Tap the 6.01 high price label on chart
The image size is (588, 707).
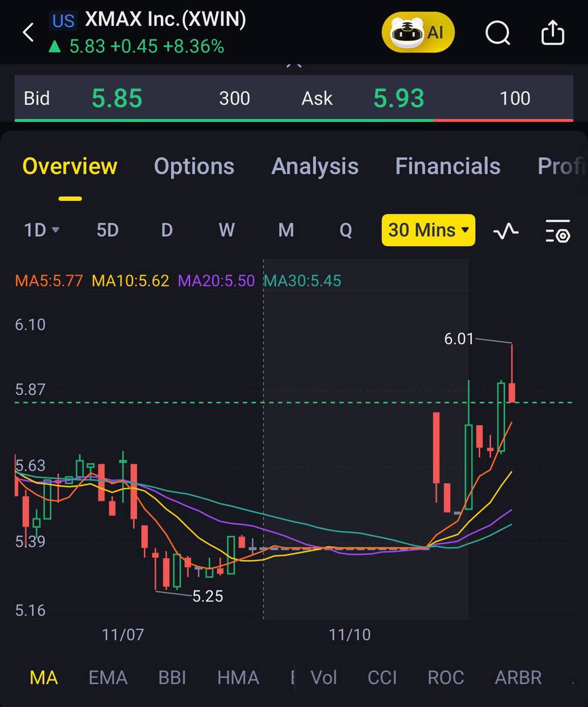(460, 339)
